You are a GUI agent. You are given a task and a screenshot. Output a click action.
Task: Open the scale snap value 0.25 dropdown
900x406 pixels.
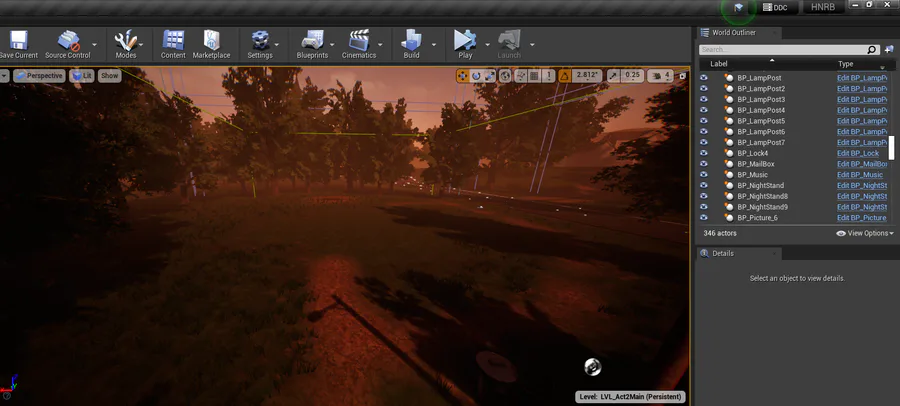[x=633, y=76]
